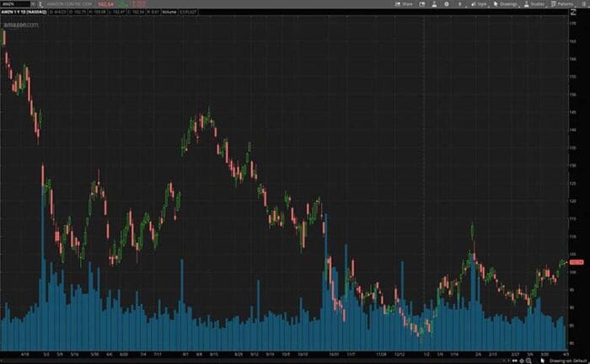This screenshot has height=364, width=590.
Task: Open the Style menu
Action: click(479, 3)
